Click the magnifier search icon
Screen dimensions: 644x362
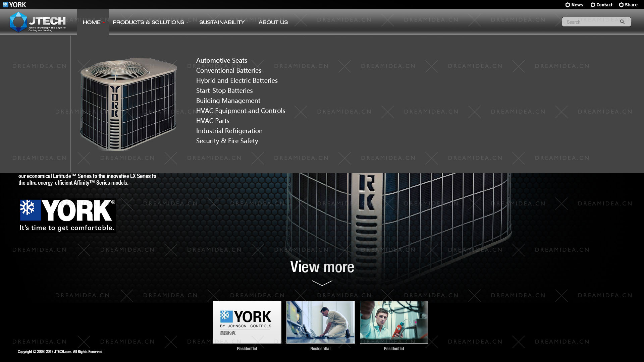click(x=622, y=22)
